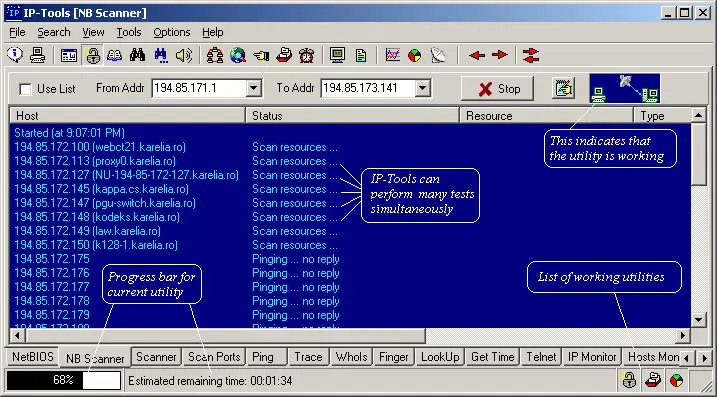717x397 pixels.
Task: Stop the running NB scan
Action: point(498,89)
